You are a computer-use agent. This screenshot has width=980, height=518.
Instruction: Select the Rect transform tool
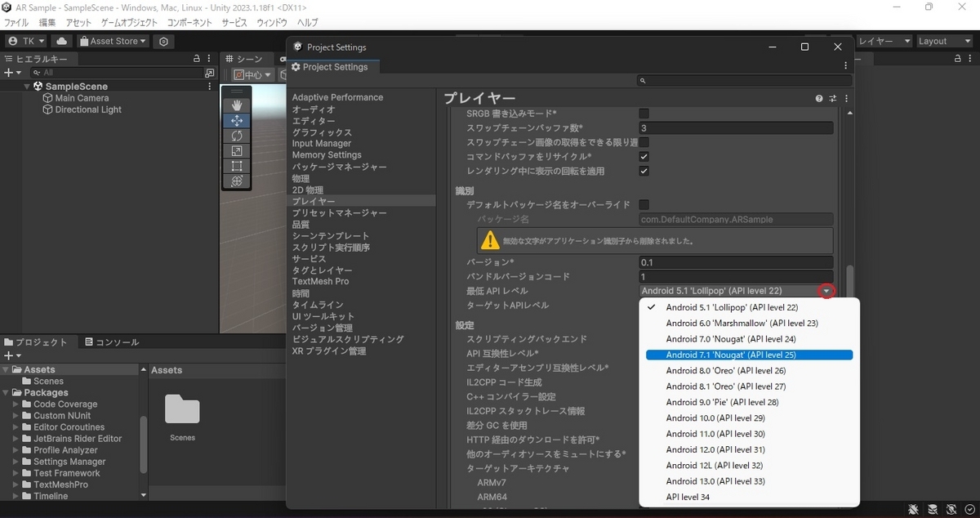237,166
